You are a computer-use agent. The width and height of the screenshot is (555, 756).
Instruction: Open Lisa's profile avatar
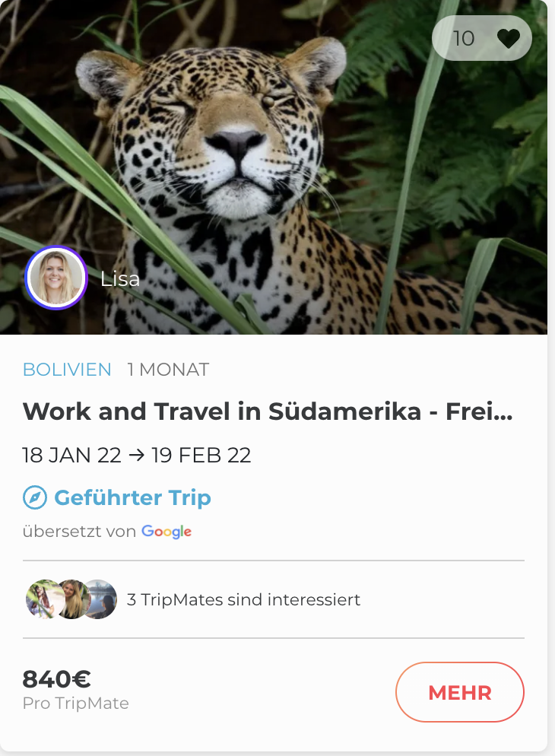click(55, 278)
